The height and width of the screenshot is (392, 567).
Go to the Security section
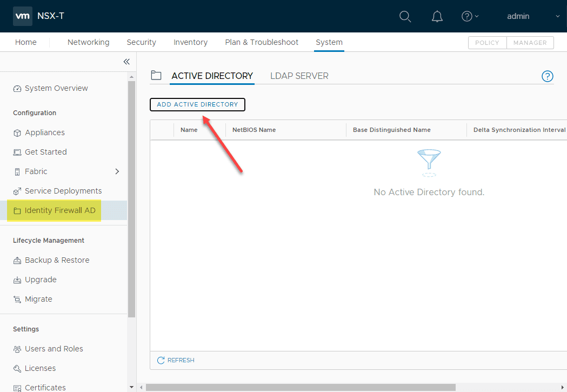[x=141, y=42]
